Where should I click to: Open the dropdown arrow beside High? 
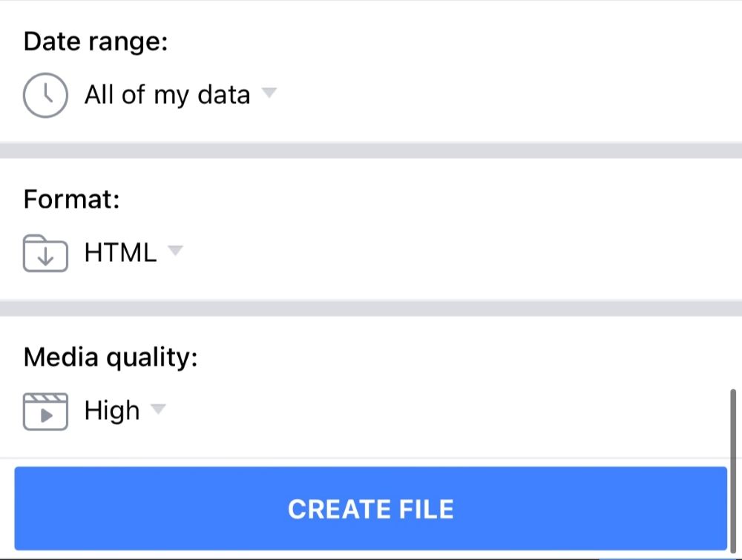tap(158, 408)
